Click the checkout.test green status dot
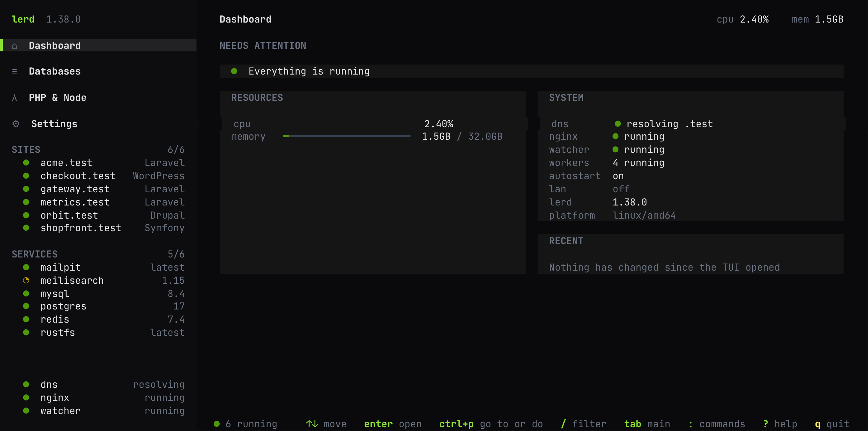The image size is (868, 431). 26,176
